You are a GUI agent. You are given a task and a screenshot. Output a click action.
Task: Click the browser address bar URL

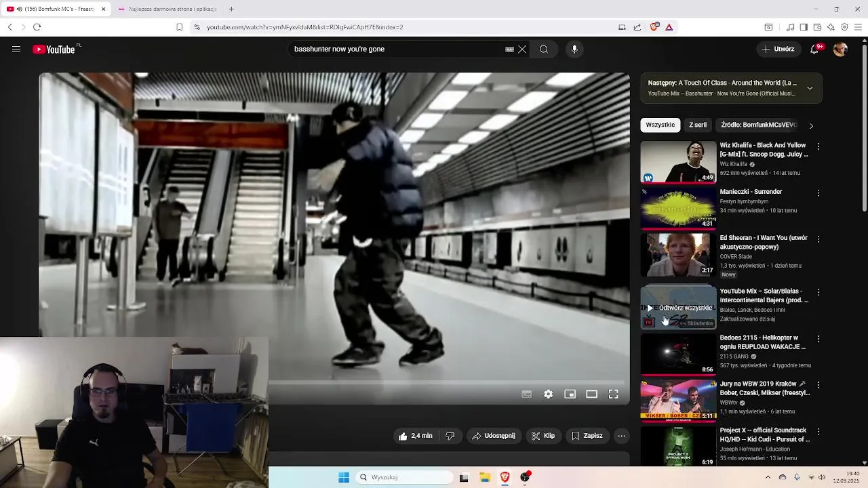click(x=304, y=27)
